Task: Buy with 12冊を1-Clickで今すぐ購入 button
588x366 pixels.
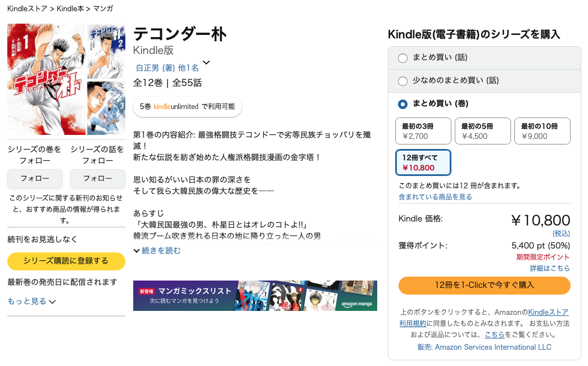Action: click(485, 285)
